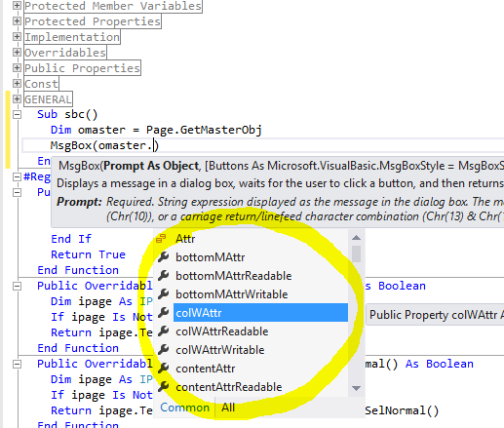The width and height of the screenshot is (504, 428).
Task: Switch to the All IntelliSense tab
Action: tap(228, 408)
